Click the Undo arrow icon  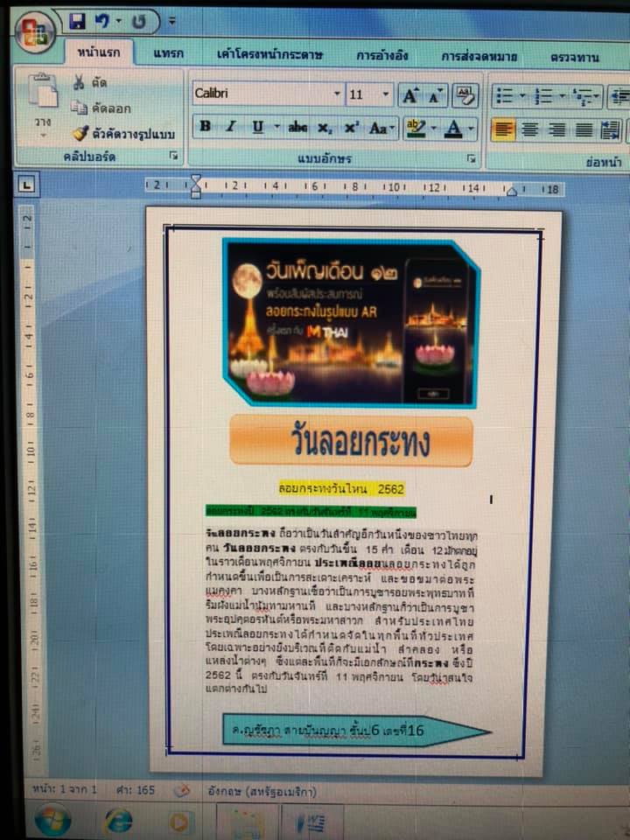click(103, 20)
